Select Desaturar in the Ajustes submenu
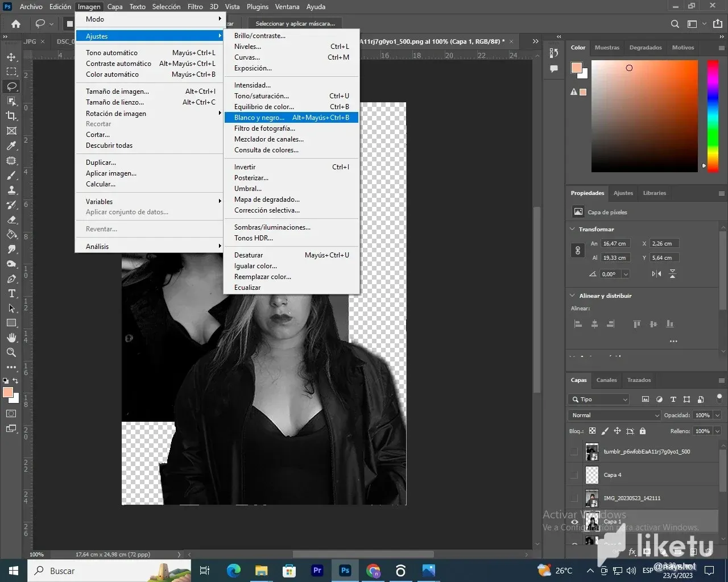The width and height of the screenshot is (728, 582). (292, 255)
